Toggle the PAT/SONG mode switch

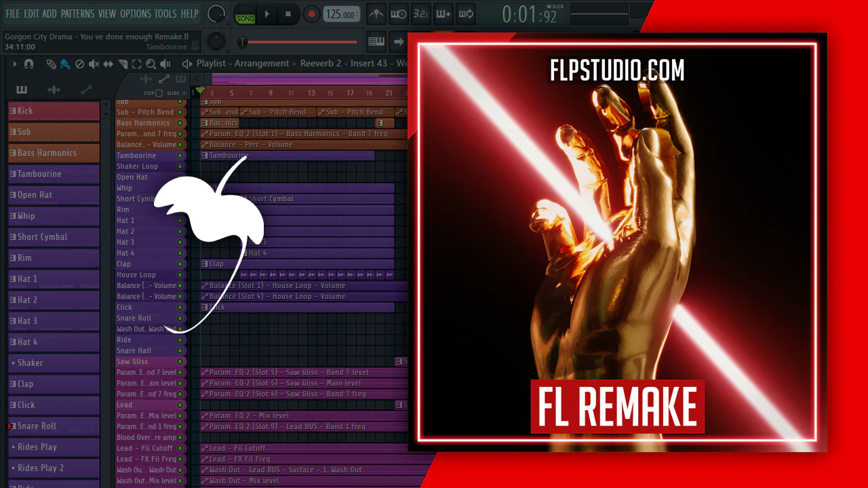tap(245, 14)
